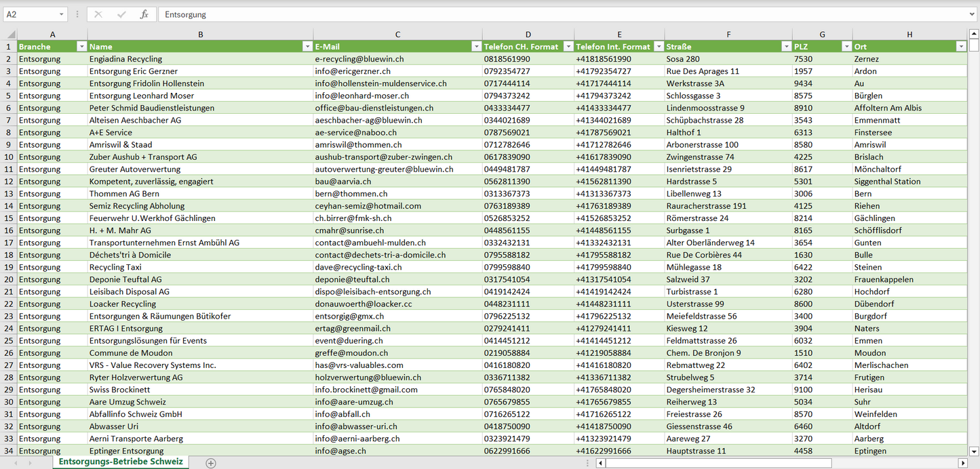Add a new sheet with plus button
The height and width of the screenshot is (469, 980).
(x=211, y=463)
